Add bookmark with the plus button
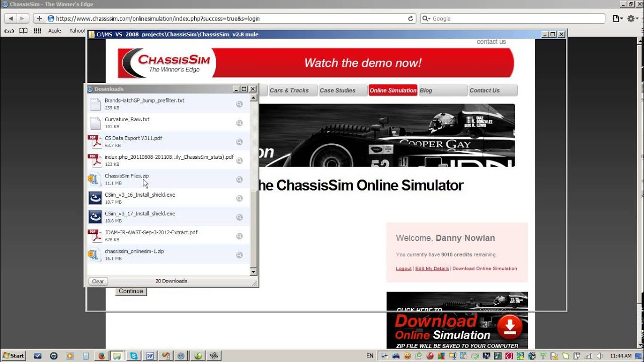The width and height of the screenshot is (644, 362). [40, 19]
